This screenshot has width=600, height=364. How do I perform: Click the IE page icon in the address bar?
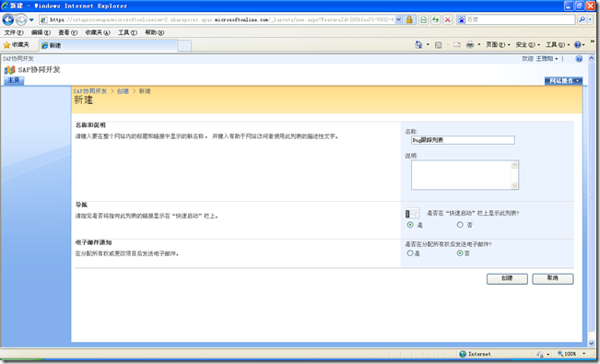(x=44, y=19)
